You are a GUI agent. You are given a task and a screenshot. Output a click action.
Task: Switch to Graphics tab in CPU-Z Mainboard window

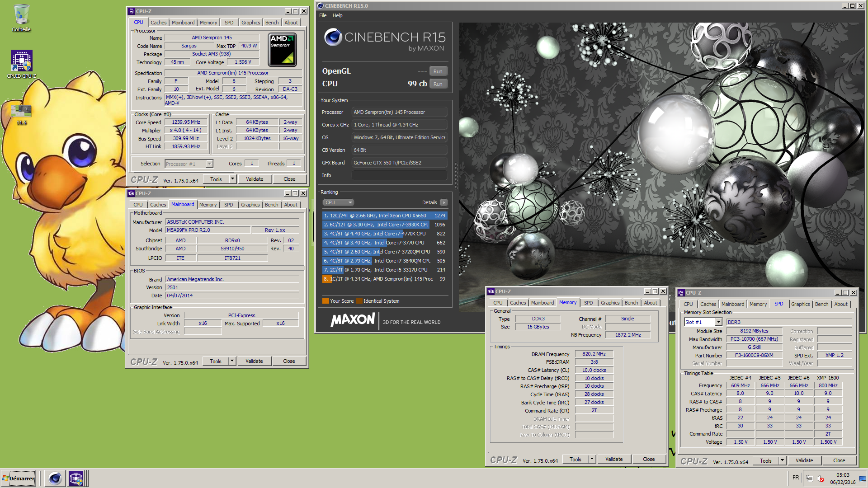pyautogui.click(x=250, y=205)
